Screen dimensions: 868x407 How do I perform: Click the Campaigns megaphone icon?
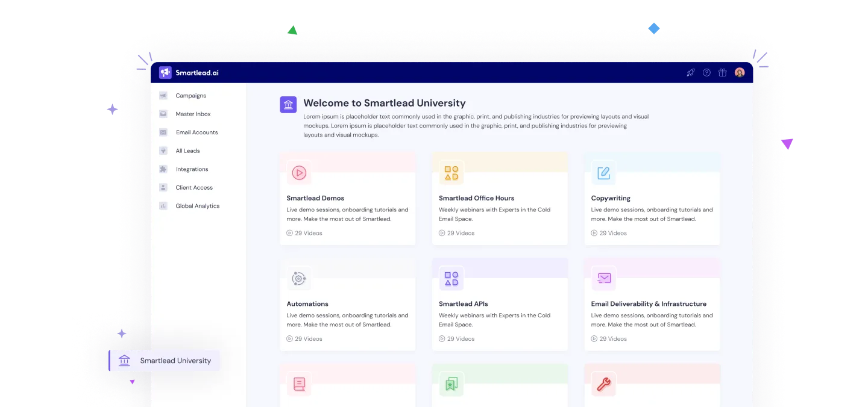(163, 96)
